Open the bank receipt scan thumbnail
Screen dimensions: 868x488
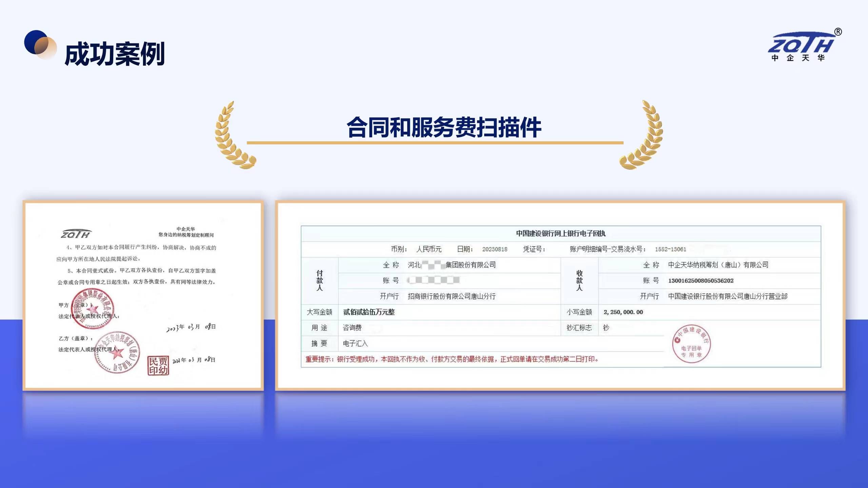point(560,296)
